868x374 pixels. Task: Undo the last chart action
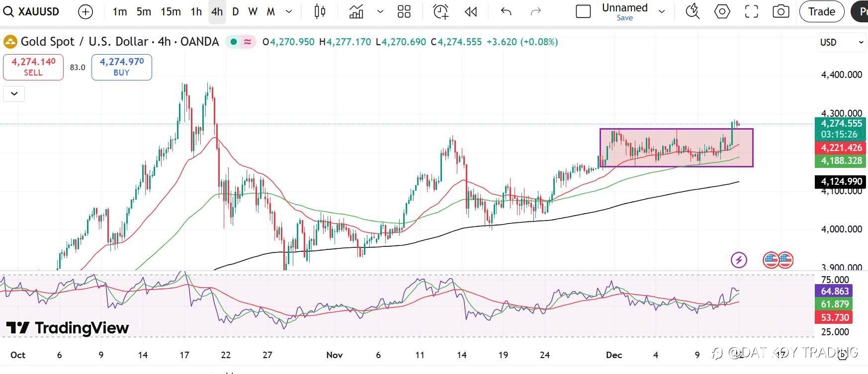click(x=506, y=12)
